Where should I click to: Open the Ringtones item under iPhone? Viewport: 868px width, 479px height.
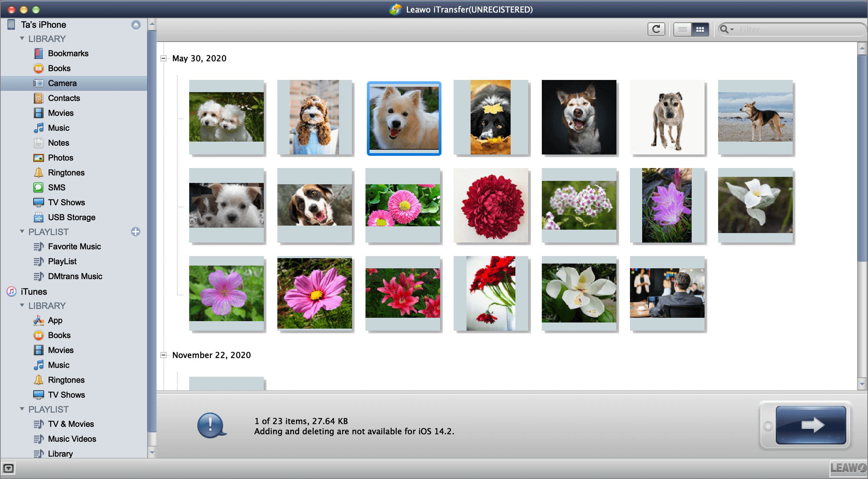click(x=66, y=173)
